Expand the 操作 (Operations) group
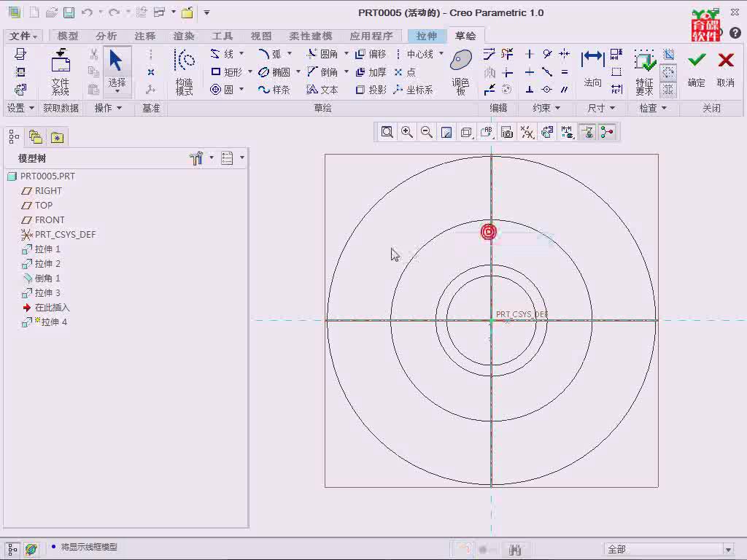Image resolution: width=747 pixels, height=560 pixels. 108,108
